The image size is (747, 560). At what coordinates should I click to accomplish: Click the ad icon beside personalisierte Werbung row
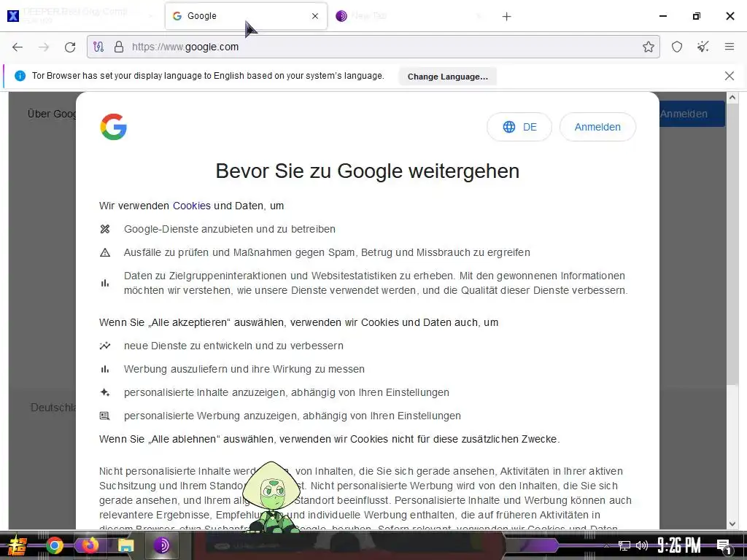tap(105, 416)
